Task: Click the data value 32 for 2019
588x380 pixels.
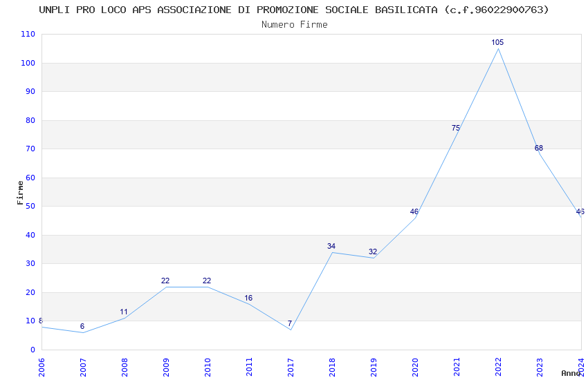Action: 373,251
